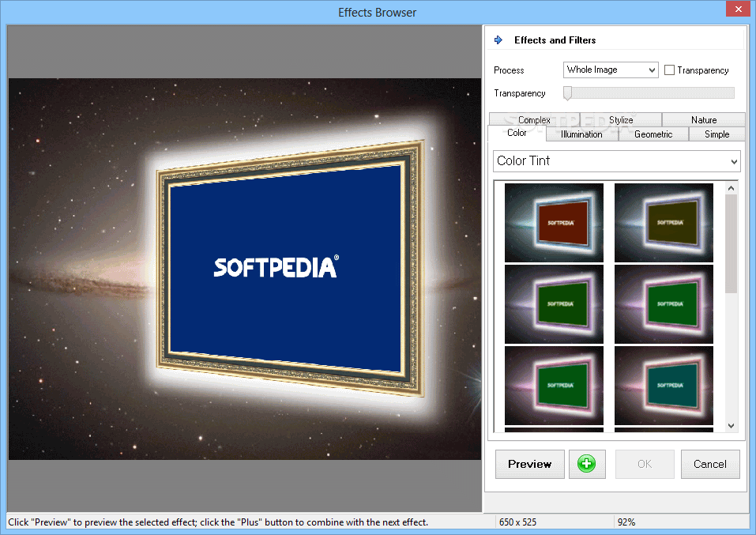Click the 650 x 525 status entry
The image size is (756, 535).
[517, 522]
